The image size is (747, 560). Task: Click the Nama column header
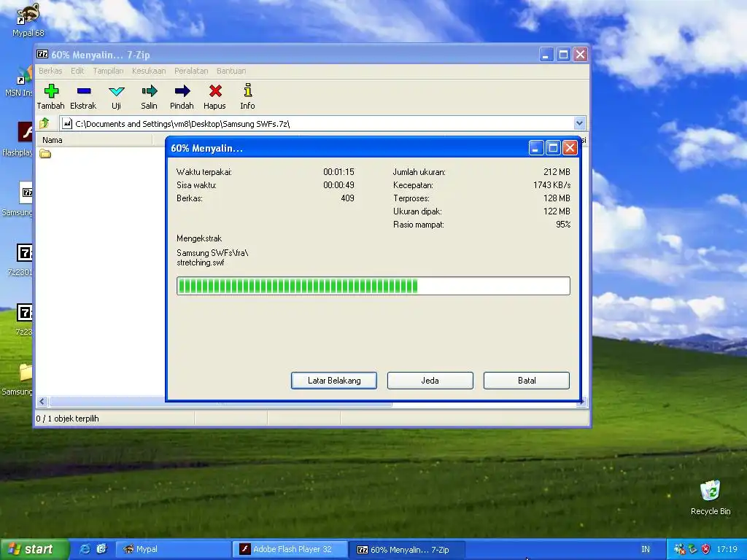(x=95, y=140)
